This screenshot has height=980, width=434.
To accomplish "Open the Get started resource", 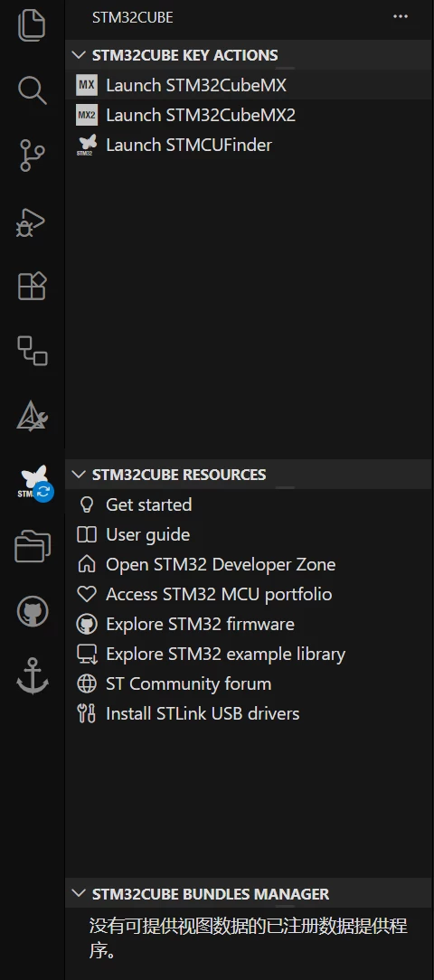I will [x=149, y=504].
